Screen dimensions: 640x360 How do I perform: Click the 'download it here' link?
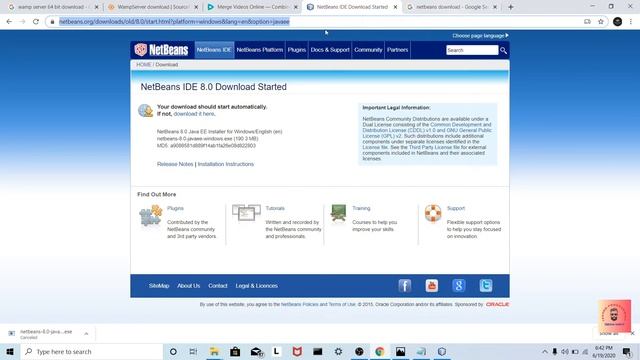pos(194,114)
